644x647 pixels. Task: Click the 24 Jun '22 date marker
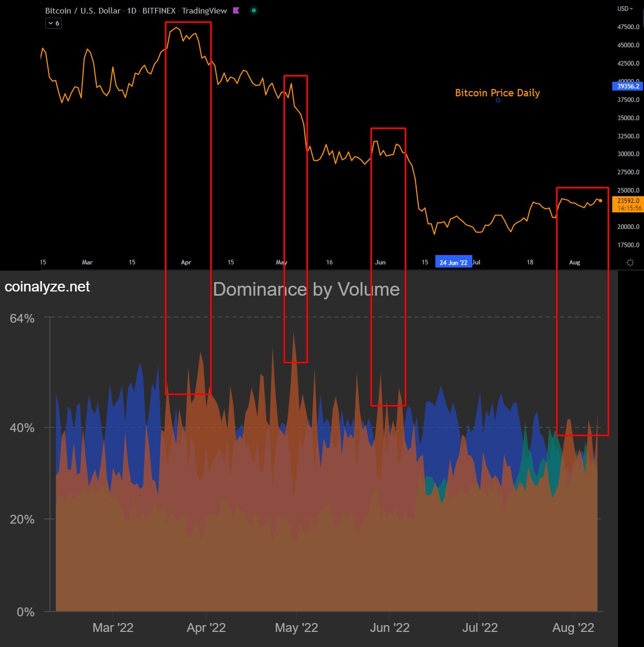click(453, 262)
